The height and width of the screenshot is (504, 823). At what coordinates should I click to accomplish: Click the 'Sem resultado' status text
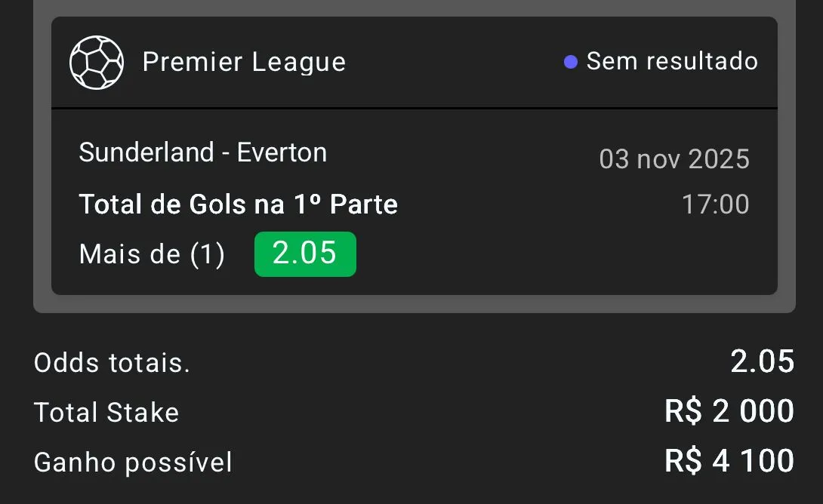click(672, 61)
